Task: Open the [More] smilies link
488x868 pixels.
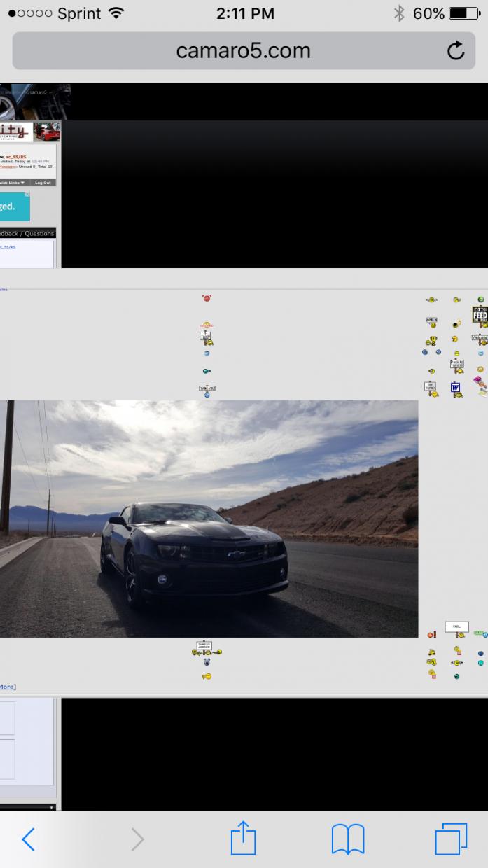Action: click(x=7, y=687)
